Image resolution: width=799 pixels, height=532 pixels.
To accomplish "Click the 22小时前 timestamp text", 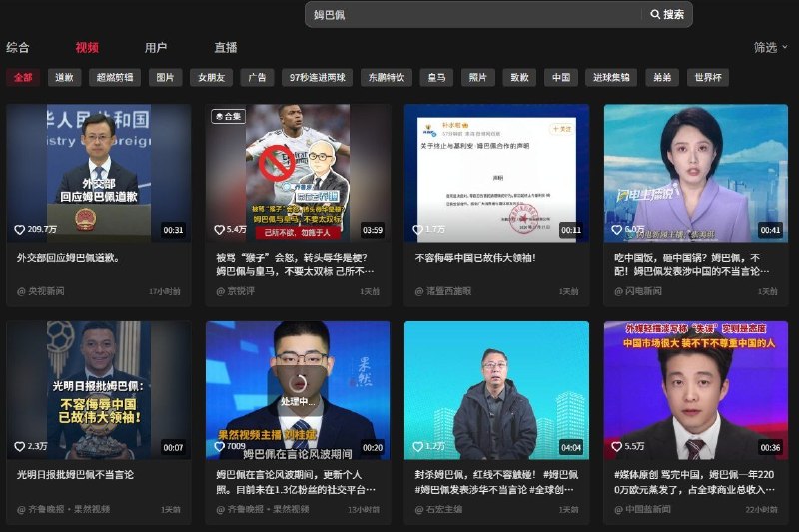I will point(761,510).
